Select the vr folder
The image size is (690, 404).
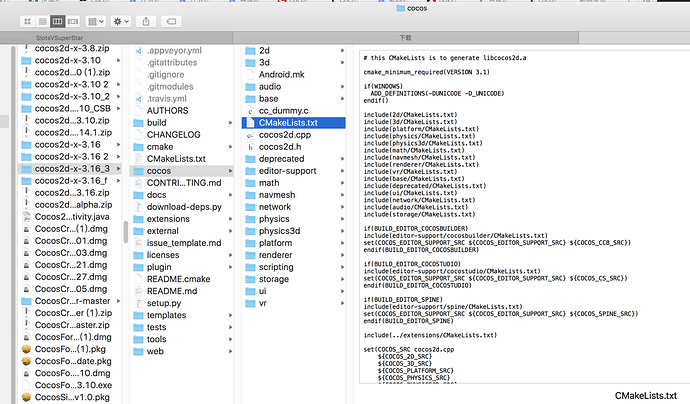tap(294, 304)
